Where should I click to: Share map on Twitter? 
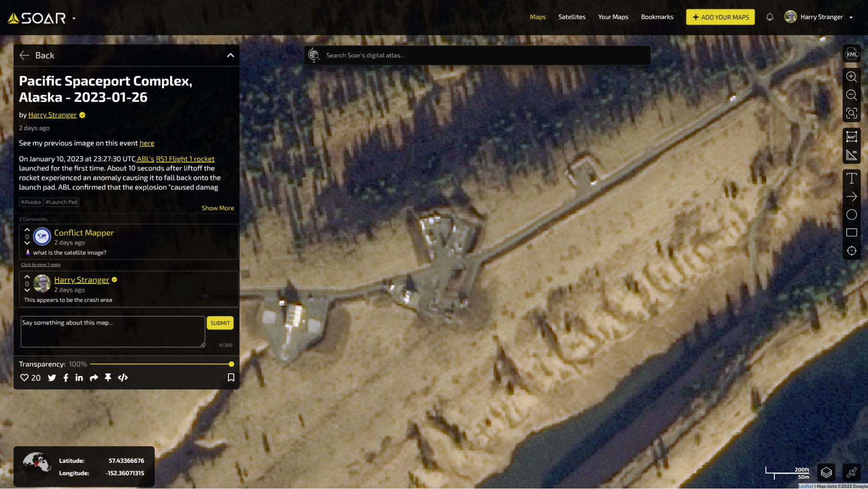click(52, 378)
